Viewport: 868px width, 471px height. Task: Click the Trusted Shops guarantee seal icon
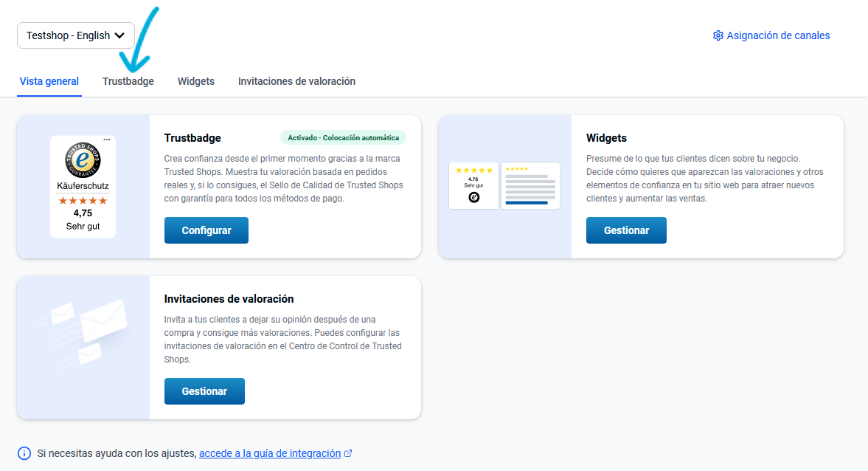(83, 160)
